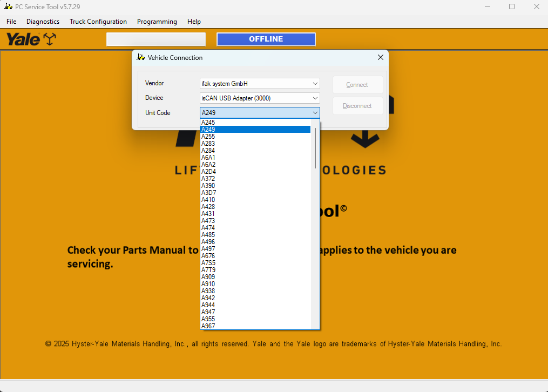Click the empty status field beside the Yale logo
Viewport: 548px width, 392px height.
155,39
